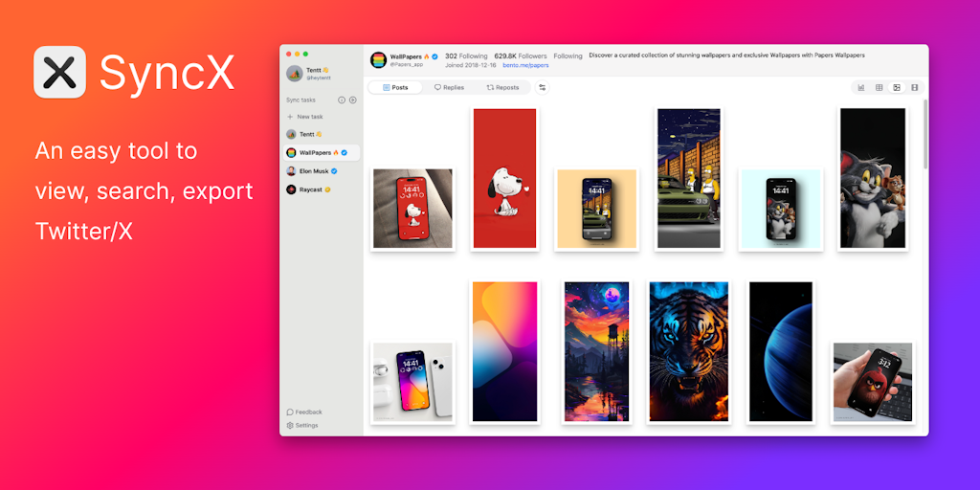Select the Posts tab
Image resolution: width=980 pixels, height=490 pixels.
[395, 87]
